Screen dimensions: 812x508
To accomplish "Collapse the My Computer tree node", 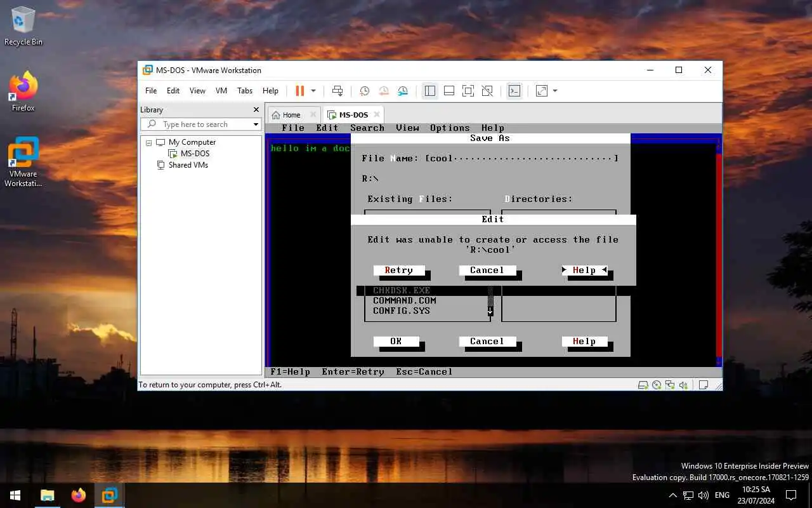I will click(149, 143).
